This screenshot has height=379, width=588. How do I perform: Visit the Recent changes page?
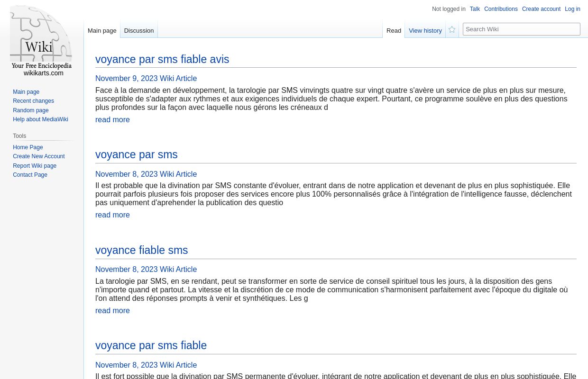[x=33, y=101]
